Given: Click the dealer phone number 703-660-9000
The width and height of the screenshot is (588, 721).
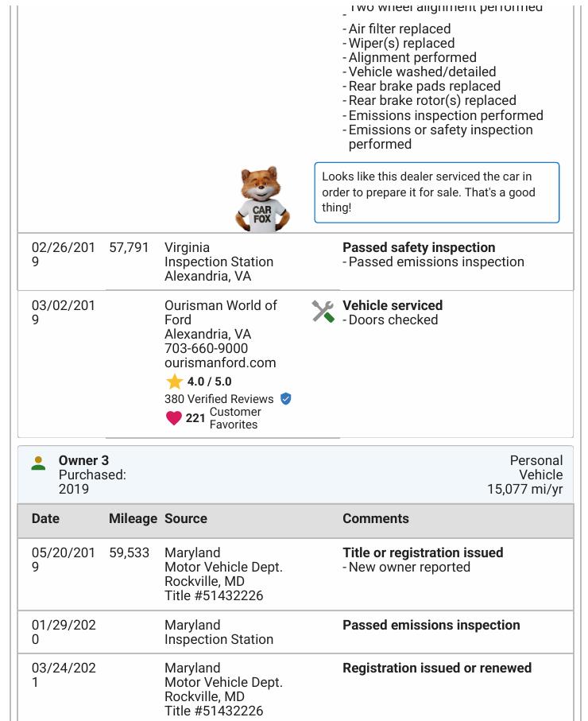Looking at the screenshot, I should tap(206, 348).
